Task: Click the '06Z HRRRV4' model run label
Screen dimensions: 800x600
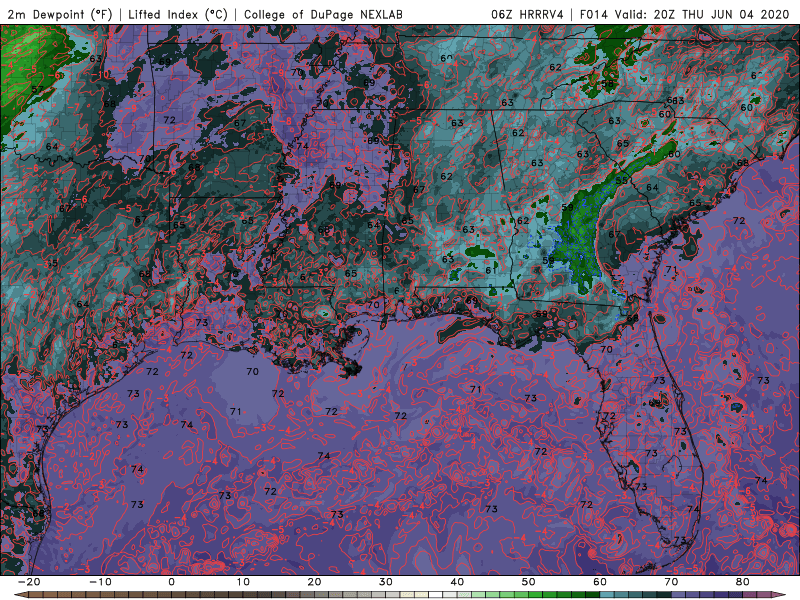Action: pos(527,14)
